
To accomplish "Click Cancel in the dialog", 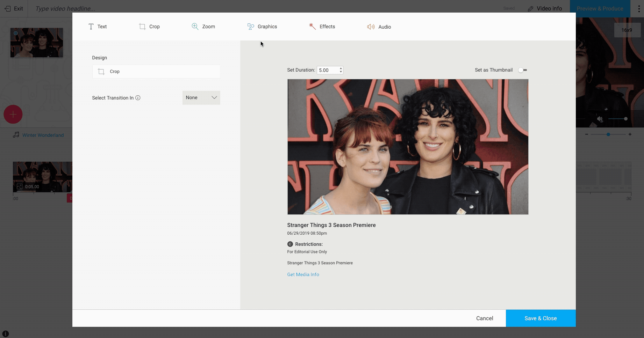I will click(x=485, y=318).
